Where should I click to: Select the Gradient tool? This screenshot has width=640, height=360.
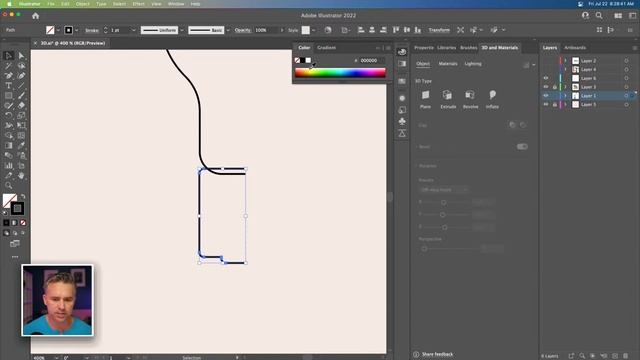pyautogui.click(x=9, y=146)
